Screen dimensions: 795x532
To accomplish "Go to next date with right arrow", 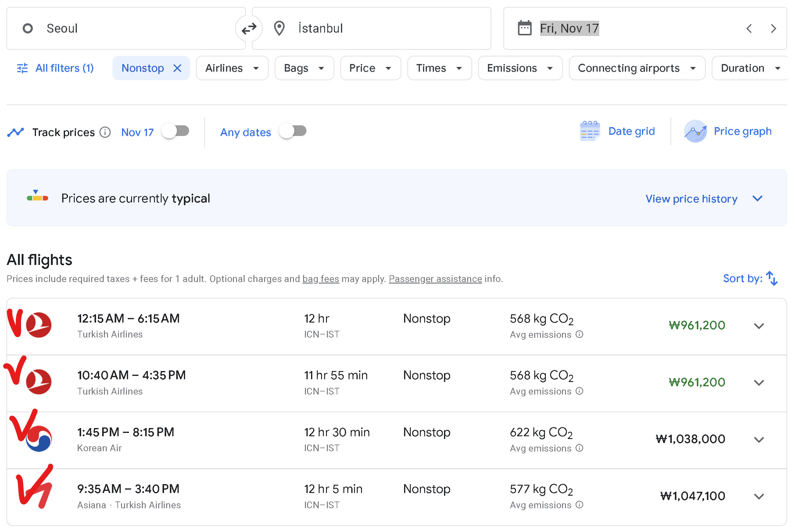I will (x=773, y=28).
